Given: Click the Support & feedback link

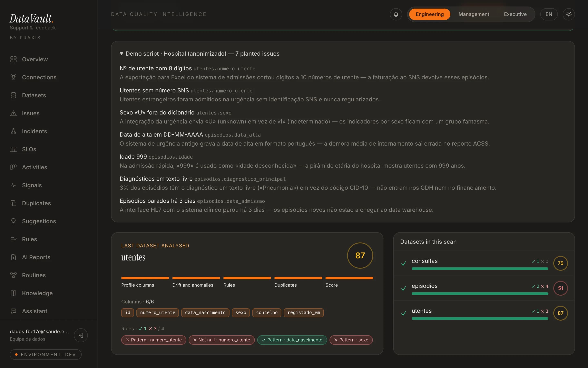Looking at the screenshot, I should tap(33, 28).
